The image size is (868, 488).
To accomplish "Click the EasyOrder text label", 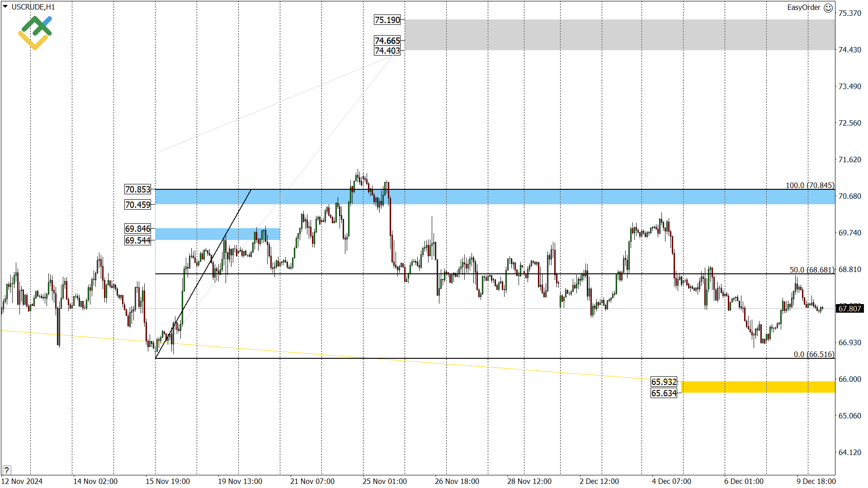I will (803, 7).
